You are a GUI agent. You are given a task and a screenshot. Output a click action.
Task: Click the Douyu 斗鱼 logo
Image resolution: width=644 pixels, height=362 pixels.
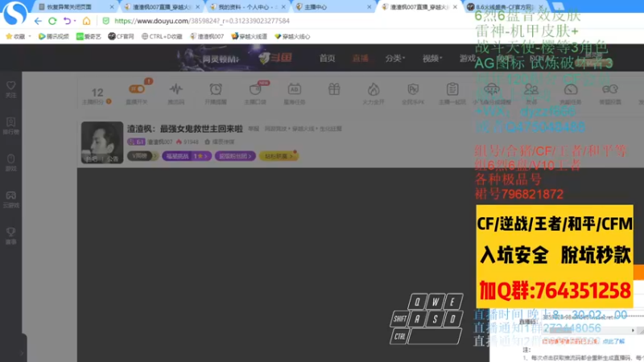click(x=275, y=58)
